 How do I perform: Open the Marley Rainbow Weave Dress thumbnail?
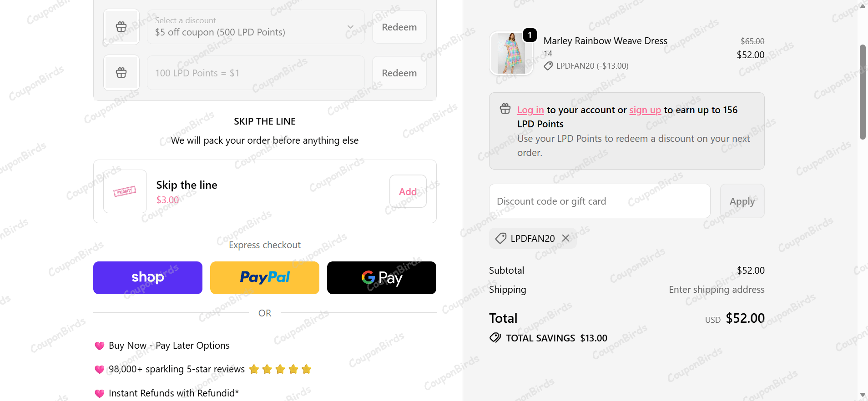point(511,53)
